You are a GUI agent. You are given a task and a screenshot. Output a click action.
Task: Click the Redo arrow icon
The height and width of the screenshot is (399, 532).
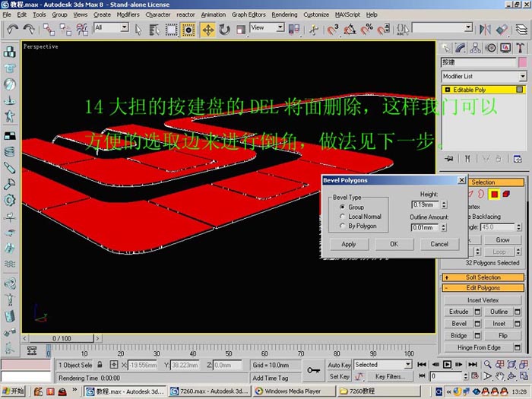pos(29,30)
